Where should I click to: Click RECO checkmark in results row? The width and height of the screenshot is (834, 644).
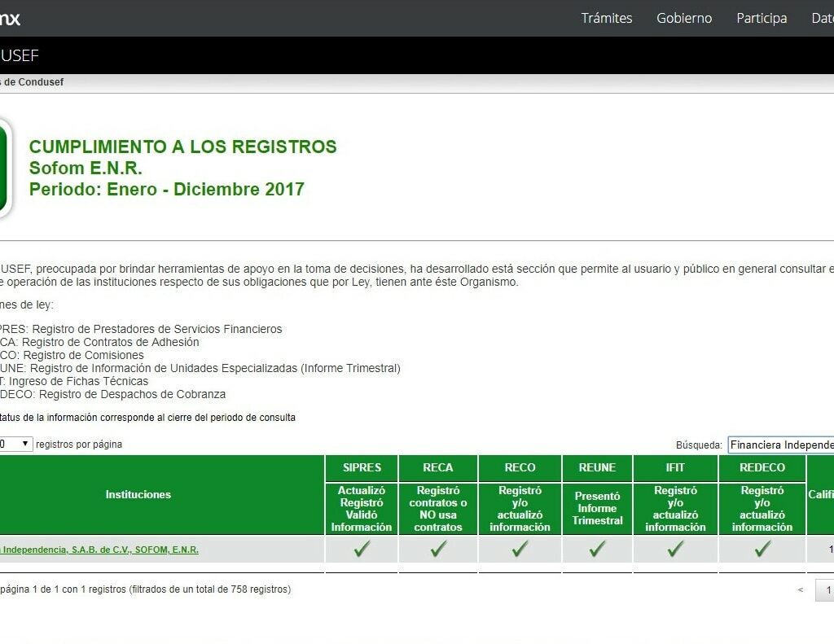click(520, 549)
